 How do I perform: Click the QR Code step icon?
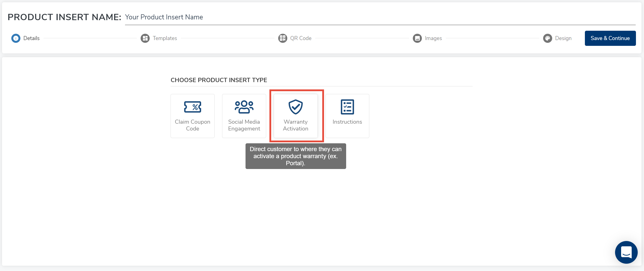pos(283,38)
